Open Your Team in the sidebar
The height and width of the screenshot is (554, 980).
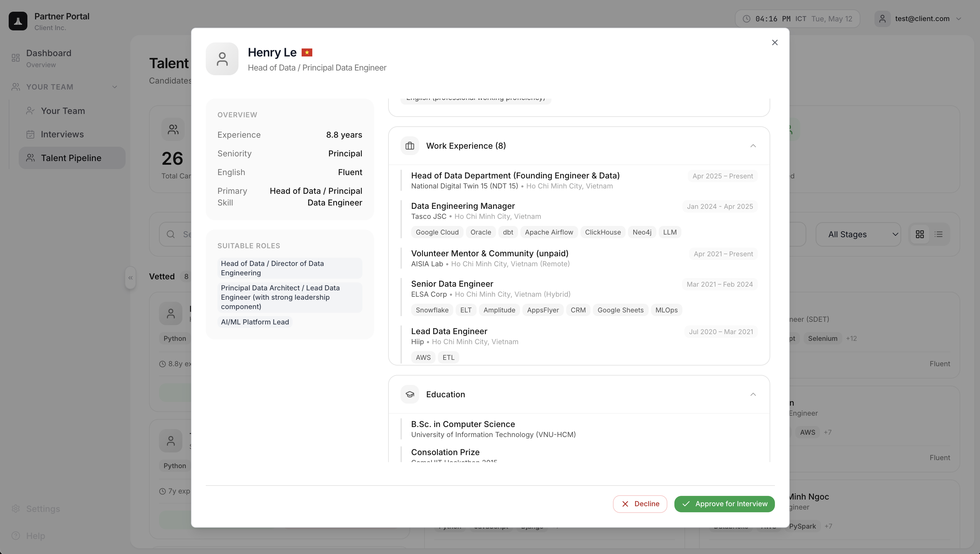(72, 111)
